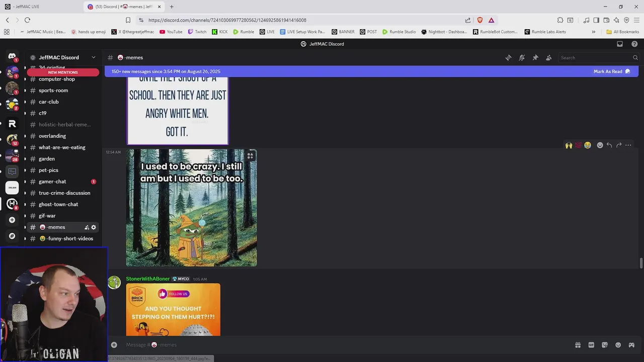Viewport: 644px width, 362px height.
Task: Open the YouTube bookmark
Action: (171, 32)
